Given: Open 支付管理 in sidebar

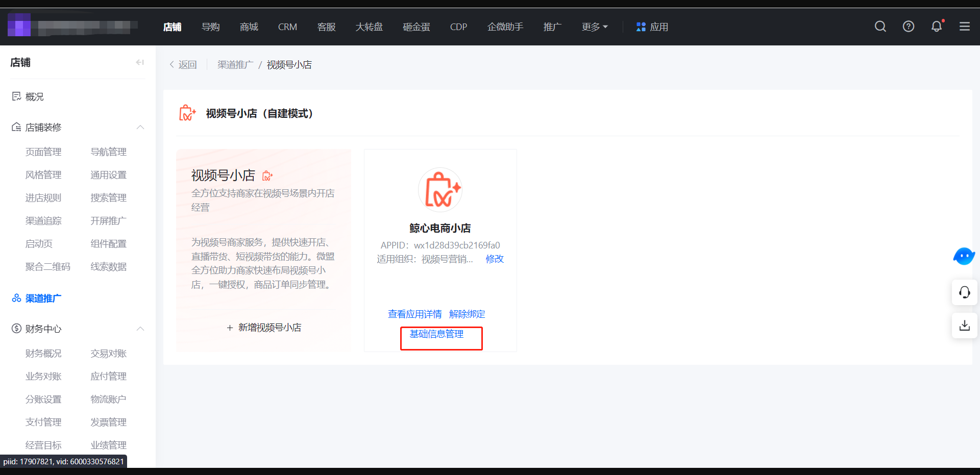Looking at the screenshot, I should (x=43, y=422).
